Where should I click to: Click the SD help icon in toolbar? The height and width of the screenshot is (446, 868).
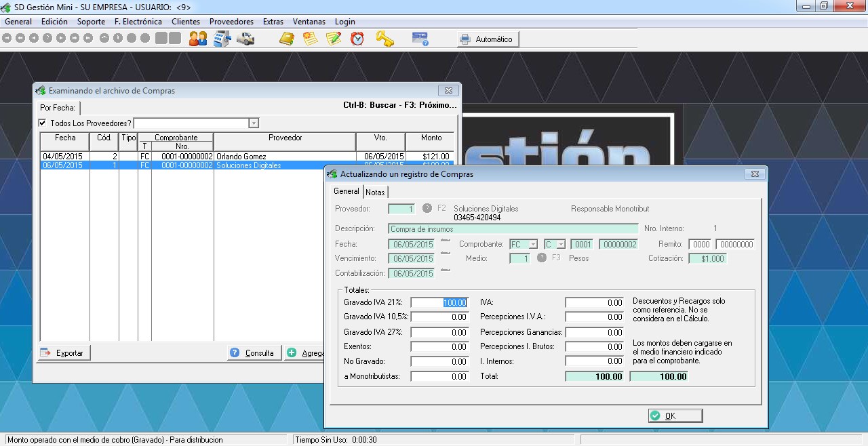pos(420,39)
